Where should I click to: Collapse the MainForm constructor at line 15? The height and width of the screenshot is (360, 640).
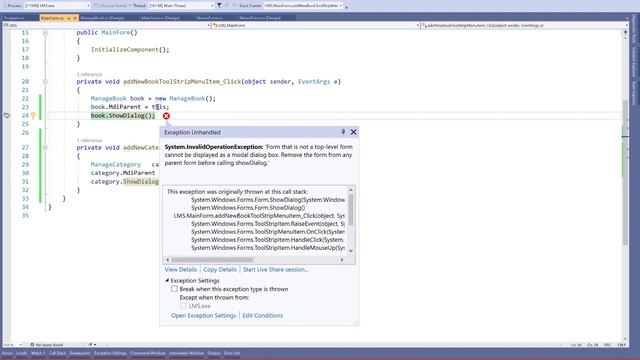45,33
